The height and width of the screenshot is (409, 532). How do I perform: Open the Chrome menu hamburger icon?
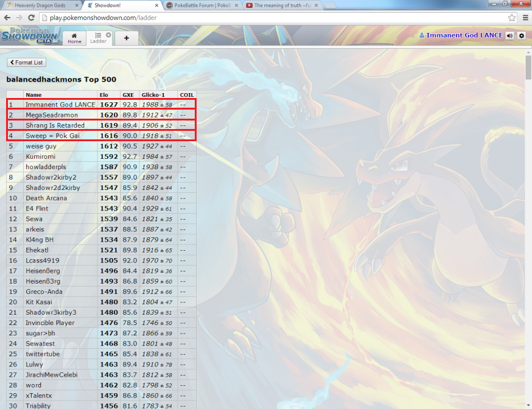(x=525, y=18)
